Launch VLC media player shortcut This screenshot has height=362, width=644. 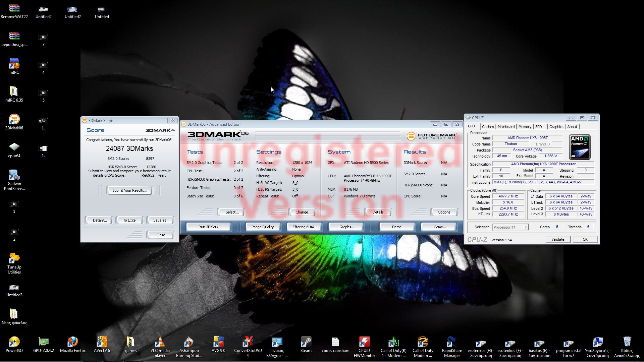[x=160, y=347]
